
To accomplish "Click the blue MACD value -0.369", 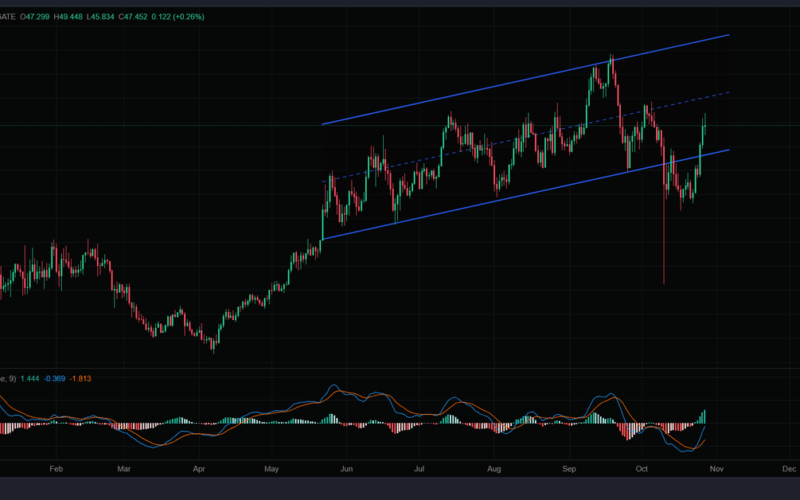I will point(55,379).
